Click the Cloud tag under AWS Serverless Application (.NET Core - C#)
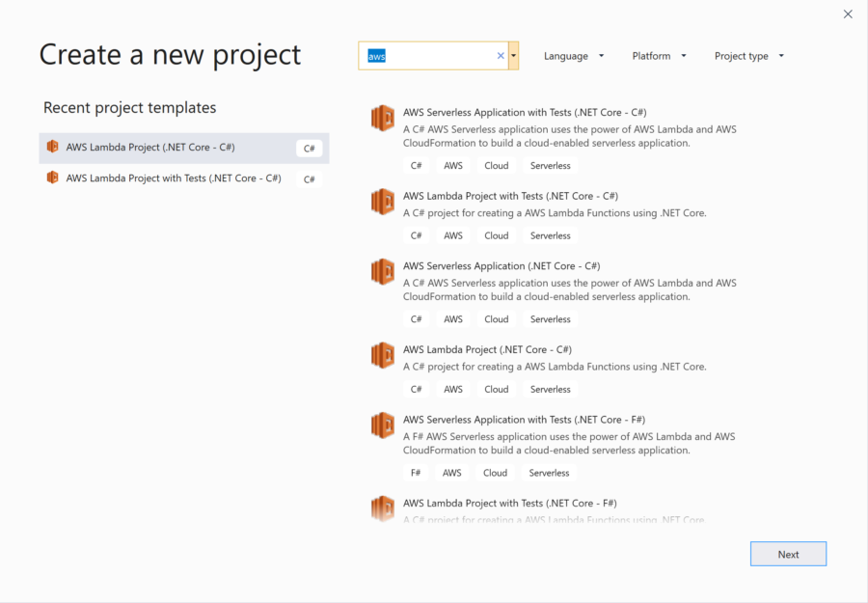This screenshot has height=603, width=868. tap(496, 319)
